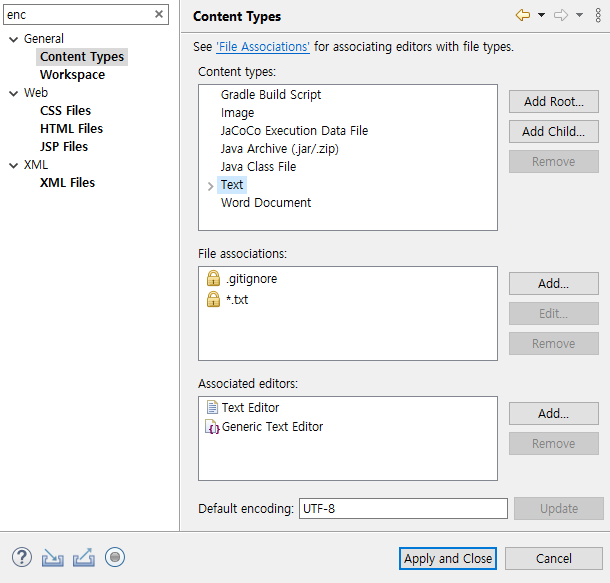This screenshot has height=583, width=610.
Task: Select Content Types in the tree
Action: [82, 57]
